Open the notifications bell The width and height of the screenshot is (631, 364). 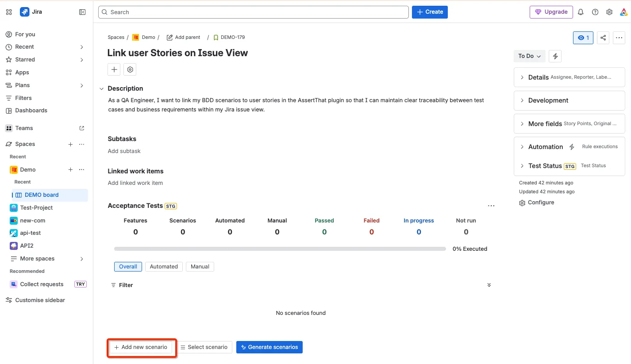581,12
